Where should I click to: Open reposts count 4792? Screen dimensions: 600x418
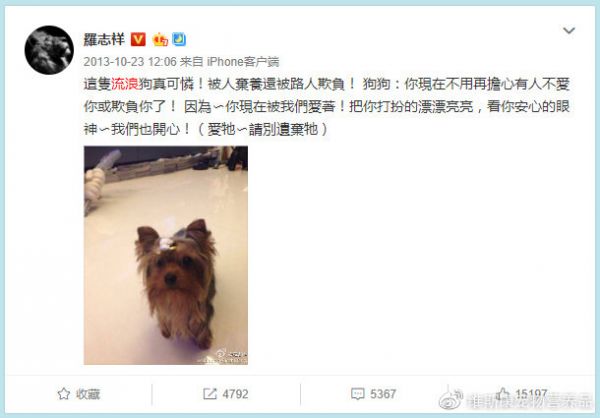click(x=235, y=394)
